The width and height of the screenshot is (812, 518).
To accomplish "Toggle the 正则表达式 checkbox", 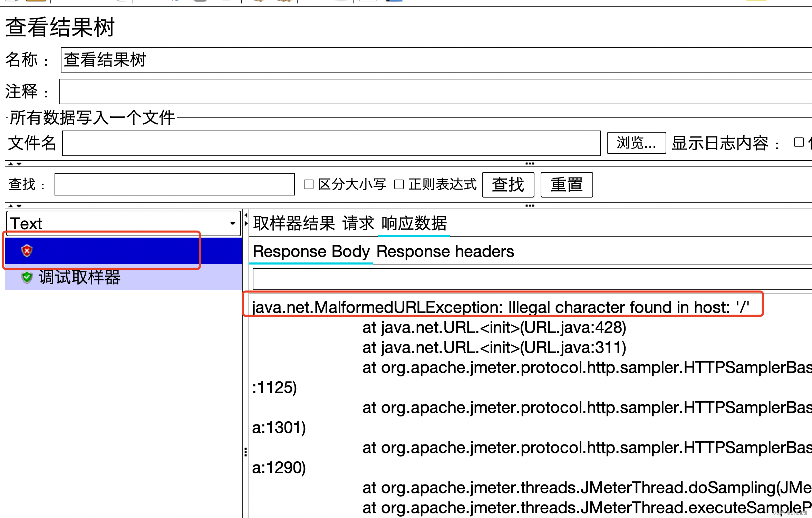I will pos(399,184).
